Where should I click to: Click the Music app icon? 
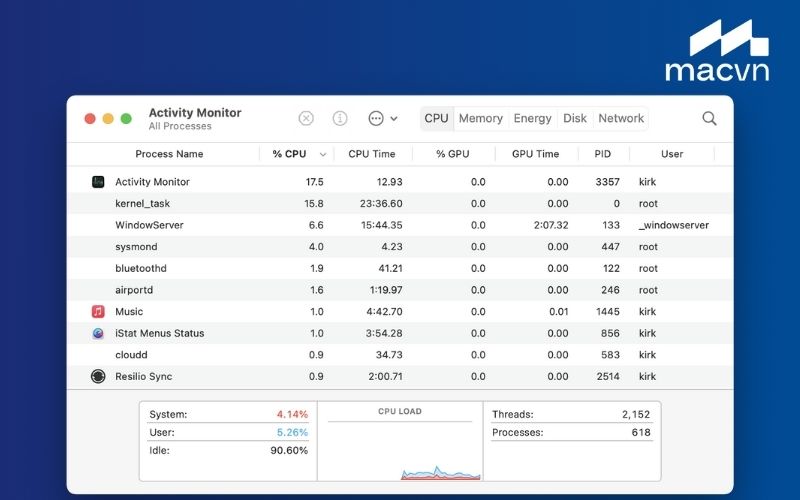tap(98, 311)
